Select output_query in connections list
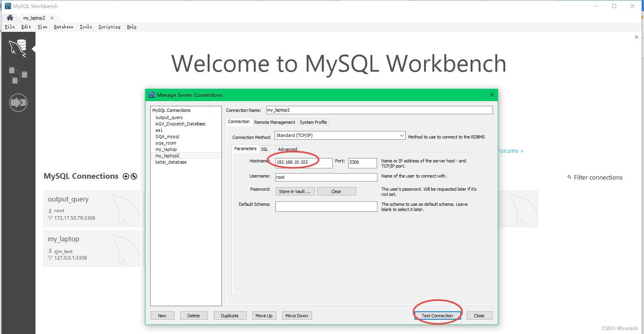644x334 pixels. 169,117
